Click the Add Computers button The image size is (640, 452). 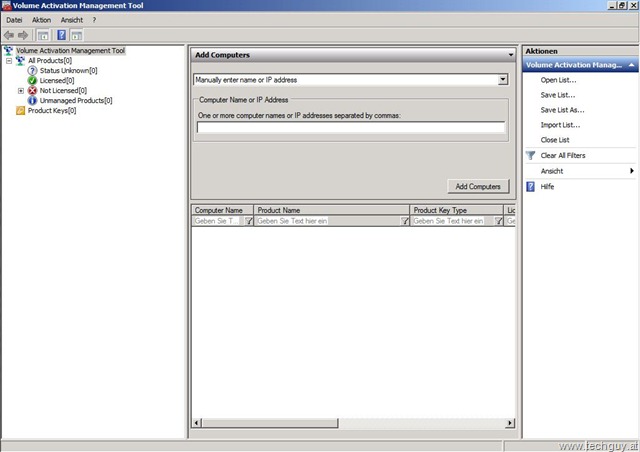[x=478, y=186]
